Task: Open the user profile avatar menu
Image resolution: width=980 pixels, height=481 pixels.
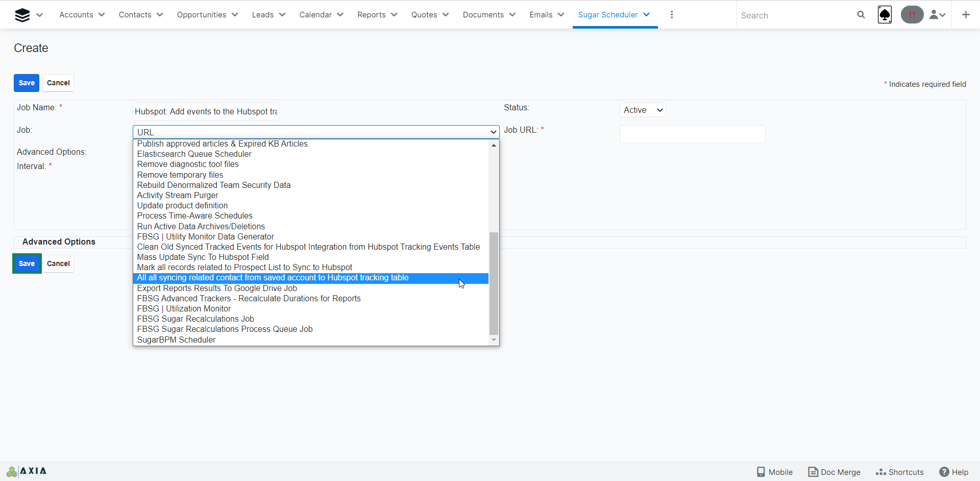Action: point(938,15)
